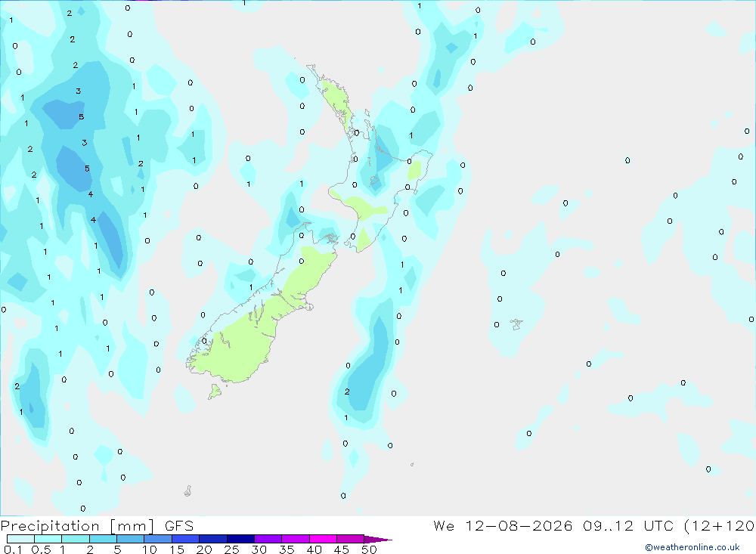Choose the 35–40 mm legend color swatch
The height and width of the screenshot is (554, 756).
click(x=296, y=539)
